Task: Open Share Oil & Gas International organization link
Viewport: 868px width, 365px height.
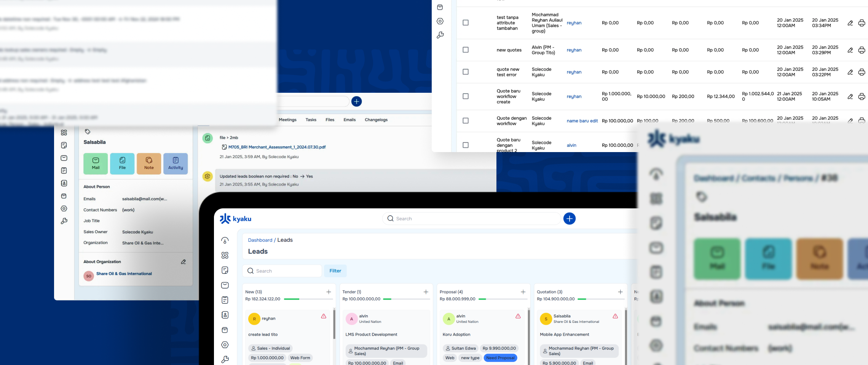Action: point(124,274)
